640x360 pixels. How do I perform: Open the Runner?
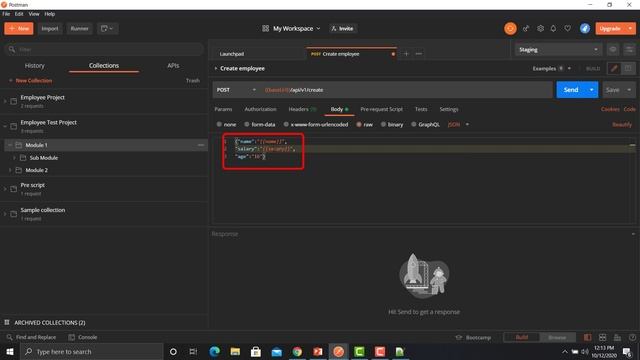coord(79,29)
